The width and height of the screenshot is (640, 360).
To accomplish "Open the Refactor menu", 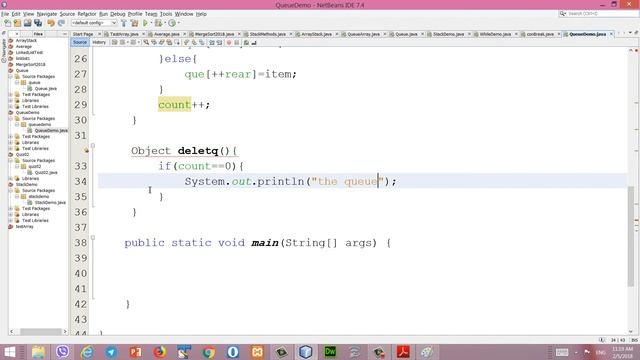I will (87, 14).
